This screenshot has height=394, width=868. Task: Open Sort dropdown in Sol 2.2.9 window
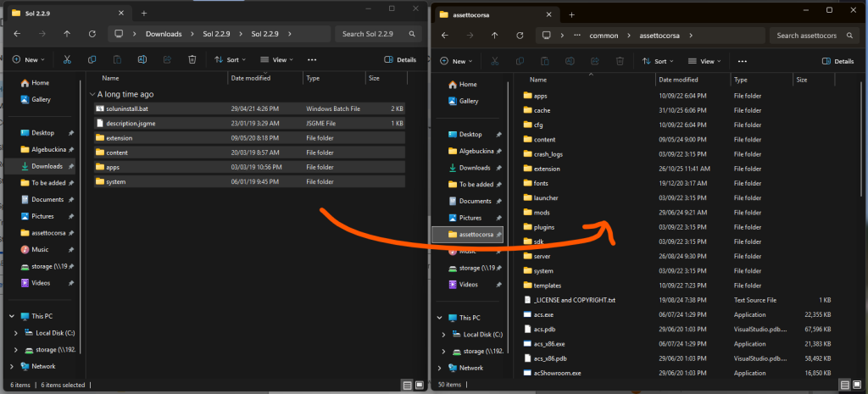point(231,60)
